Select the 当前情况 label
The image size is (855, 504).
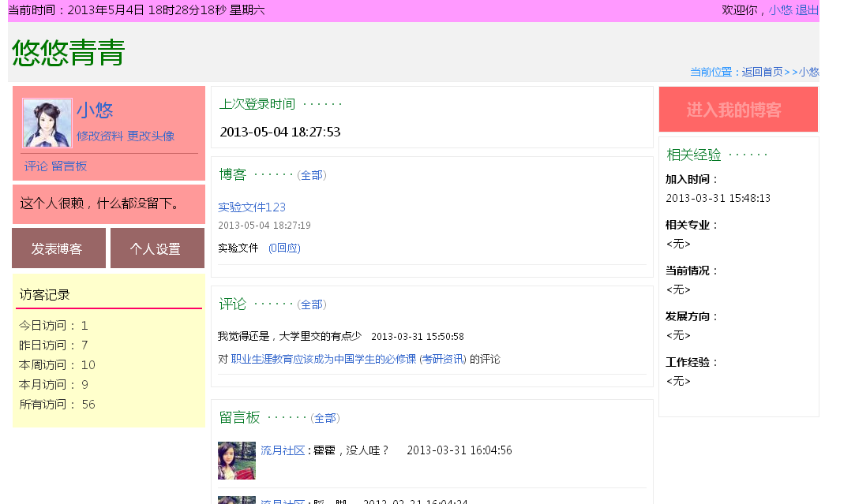(x=692, y=271)
